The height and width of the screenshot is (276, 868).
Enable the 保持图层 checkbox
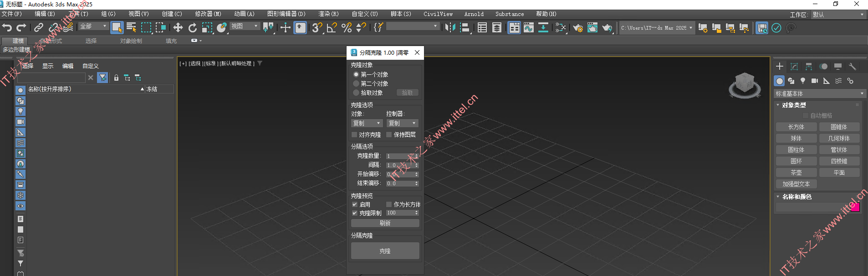[389, 135]
